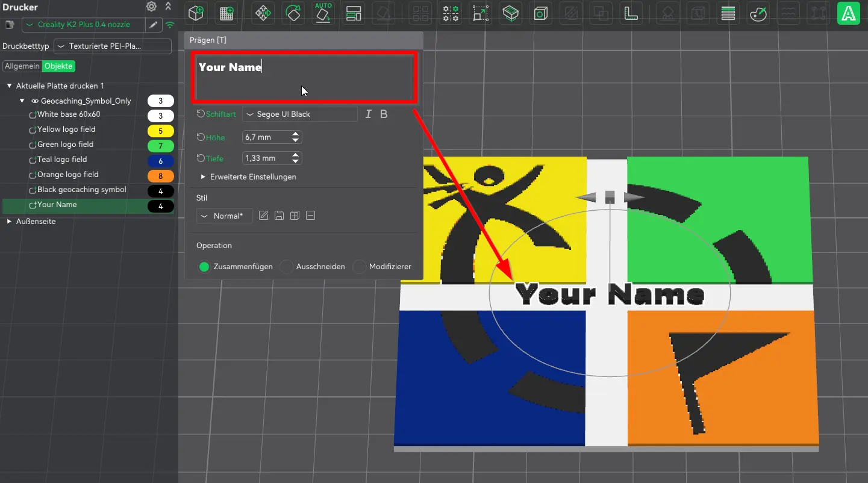
Task: Click the blue filament 6 swatch
Action: point(161,161)
